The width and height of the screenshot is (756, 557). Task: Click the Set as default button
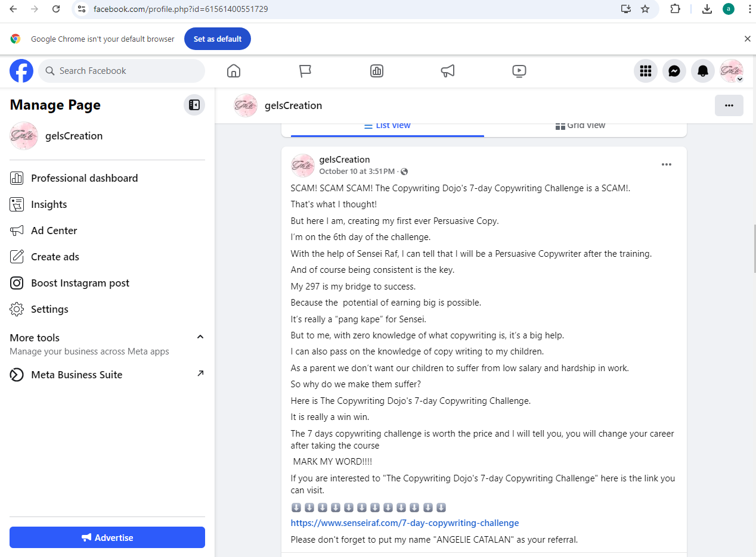(x=218, y=39)
